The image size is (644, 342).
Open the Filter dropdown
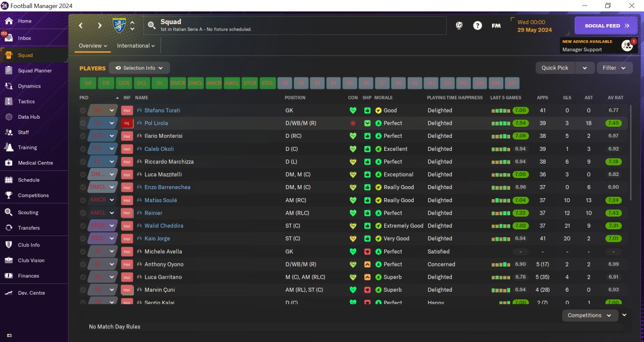pos(614,68)
